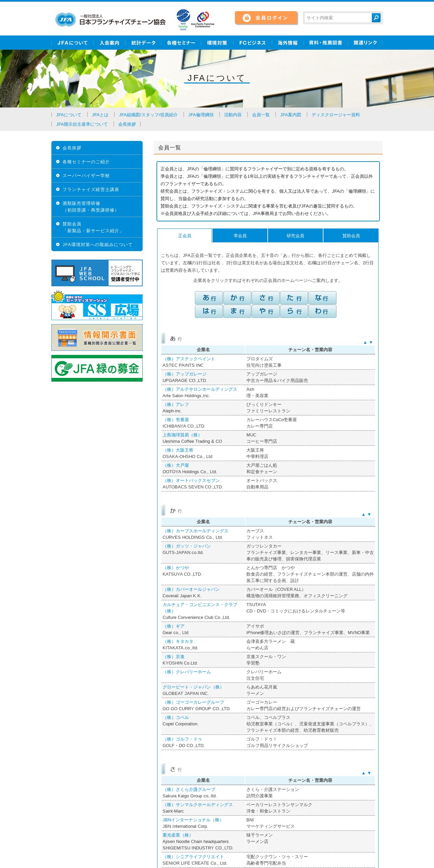Screen dimensions: 434x868
Task: Open the 海外情報 menu item
Action: pos(288,43)
